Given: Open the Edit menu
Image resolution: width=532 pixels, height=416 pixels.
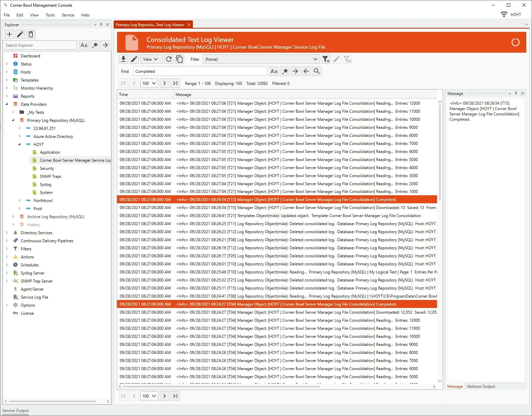Looking at the screenshot, I should [20, 15].
